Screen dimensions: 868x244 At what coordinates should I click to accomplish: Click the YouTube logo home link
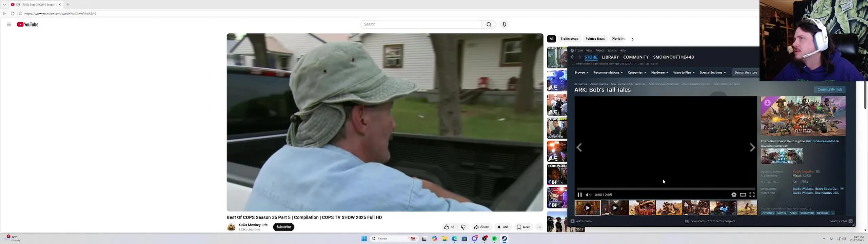tap(28, 24)
